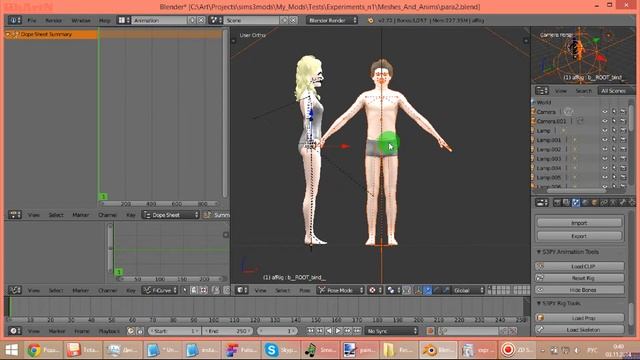This screenshot has width=640, height=360.
Task: Hide Lamp.001 in the outliner
Action: pyautogui.click(x=605, y=140)
